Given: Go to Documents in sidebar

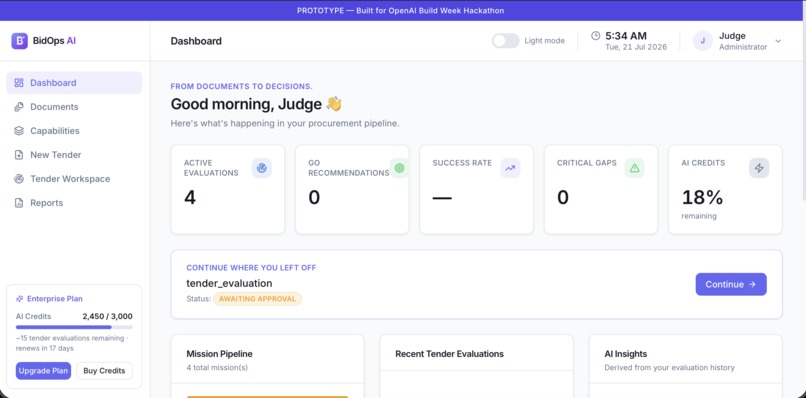Looking at the screenshot, I should 74,107.
